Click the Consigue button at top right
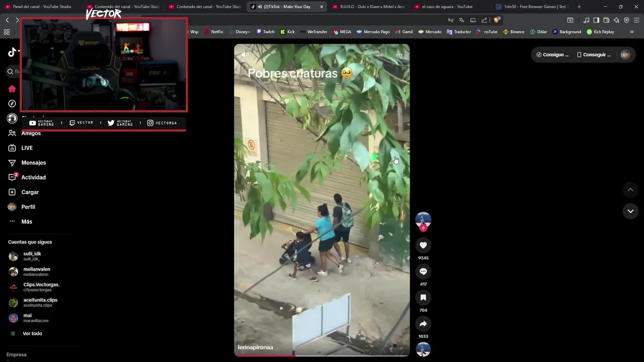 (552, 55)
